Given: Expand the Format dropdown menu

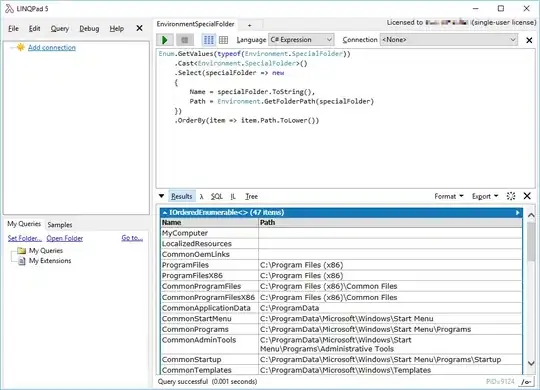Looking at the screenshot, I should [449, 196].
